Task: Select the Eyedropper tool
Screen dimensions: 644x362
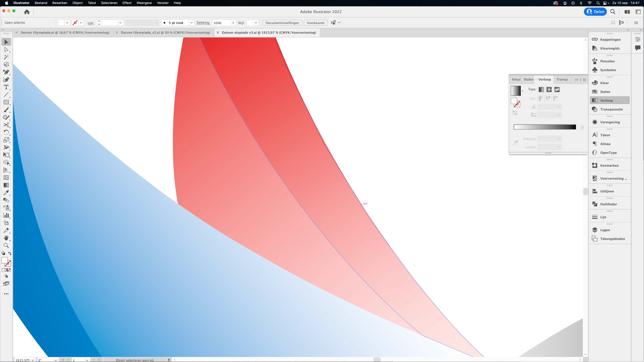Action: pyautogui.click(x=6, y=193)
